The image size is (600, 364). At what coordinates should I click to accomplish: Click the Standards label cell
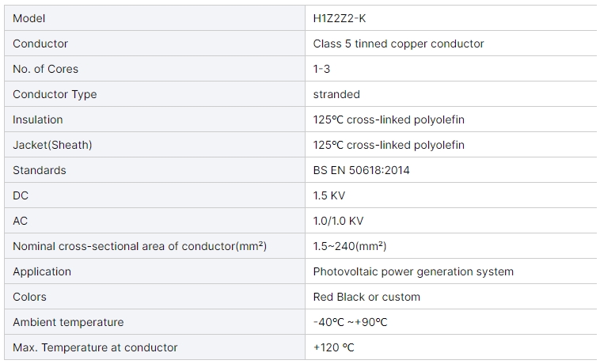(x=154, y=170)
